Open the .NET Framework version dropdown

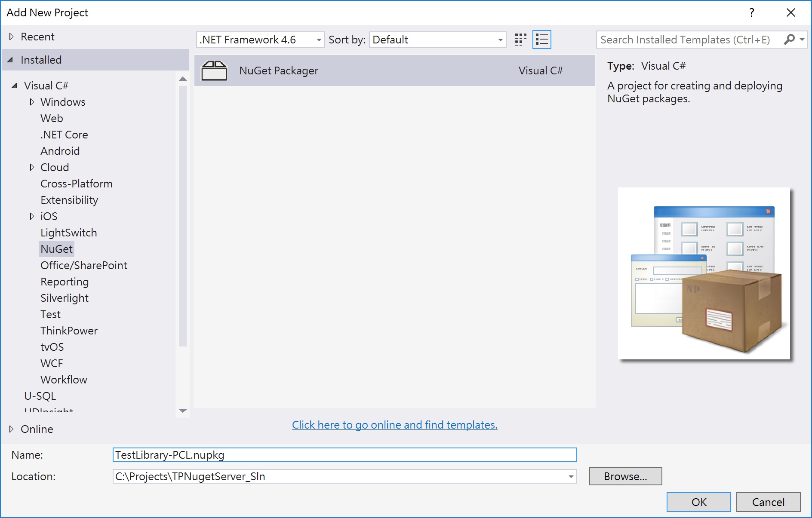[x=319, y=40]
